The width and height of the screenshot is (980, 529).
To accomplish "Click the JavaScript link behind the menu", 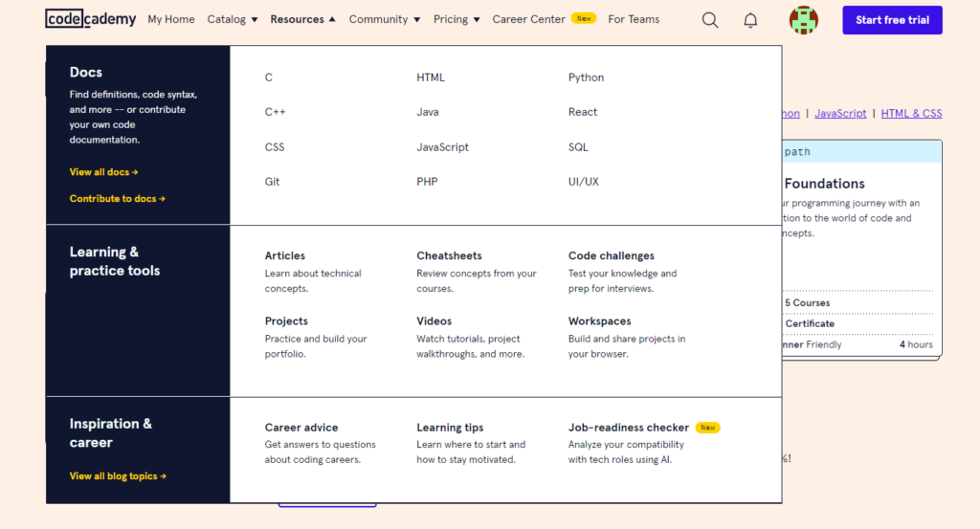I will point(840,113).
